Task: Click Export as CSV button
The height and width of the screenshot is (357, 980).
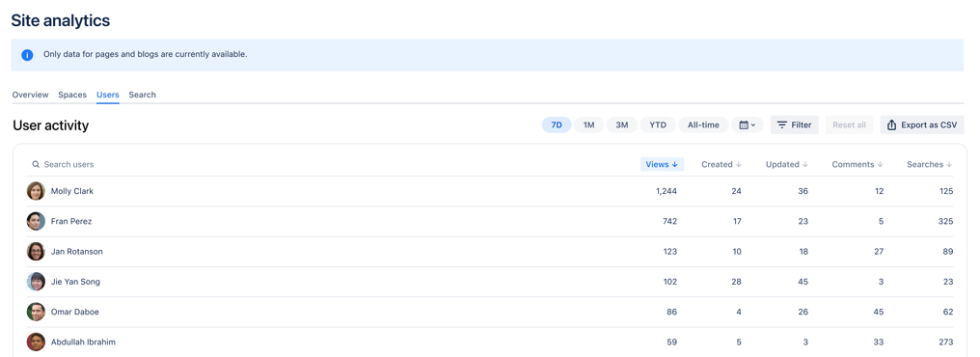Action: click(x=922, y=125)
